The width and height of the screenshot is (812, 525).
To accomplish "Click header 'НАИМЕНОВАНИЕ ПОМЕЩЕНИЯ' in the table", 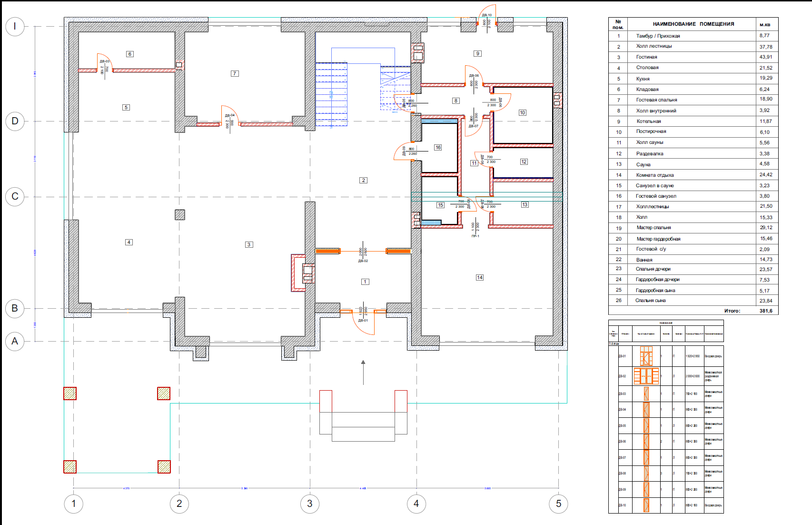I will [x=693, y=24].
